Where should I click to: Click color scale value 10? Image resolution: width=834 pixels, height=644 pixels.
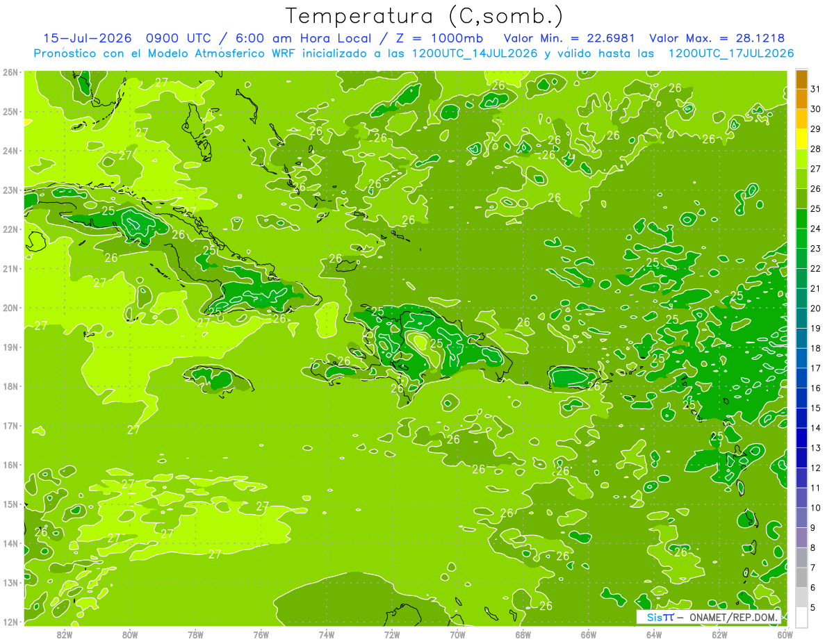click(816, 508)
